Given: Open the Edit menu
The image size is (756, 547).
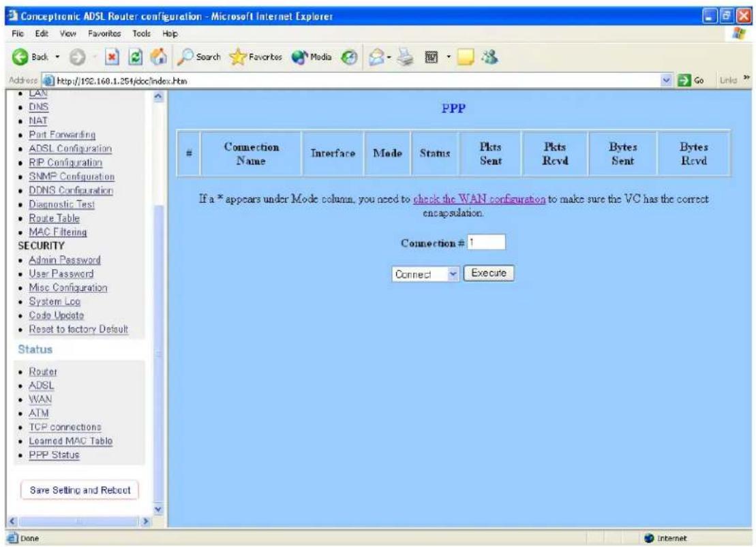Looking at the screenshot, I should pyautogui.click(x=42, y=33).
